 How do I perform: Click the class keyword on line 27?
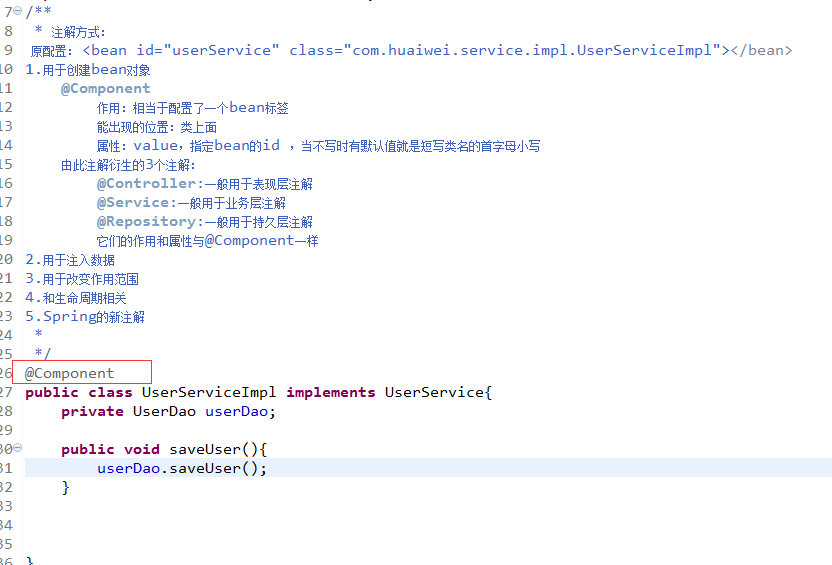110,392
